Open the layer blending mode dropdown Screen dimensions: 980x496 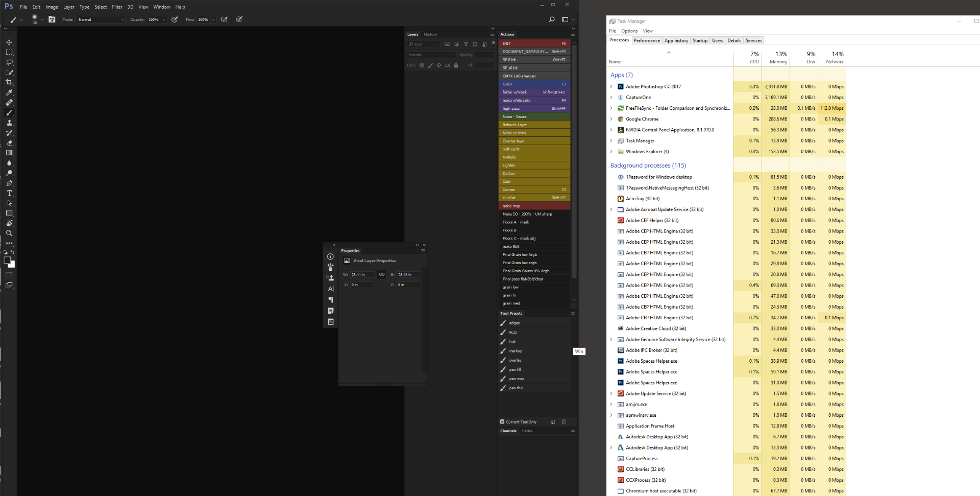tap(430, 55)
